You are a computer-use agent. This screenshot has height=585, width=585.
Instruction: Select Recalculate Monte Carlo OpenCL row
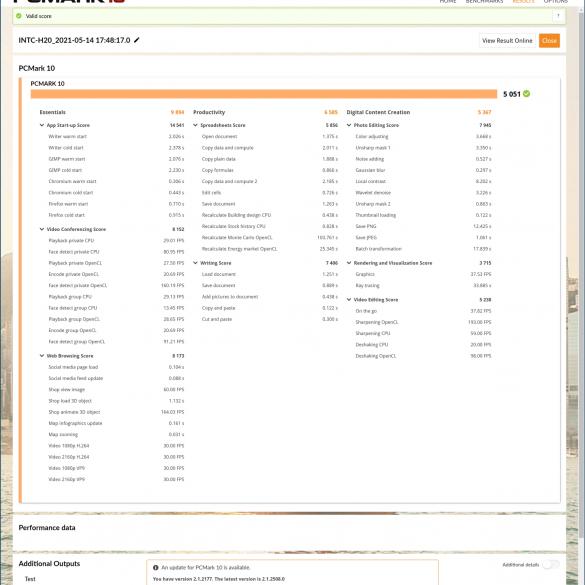click(270, 237)
